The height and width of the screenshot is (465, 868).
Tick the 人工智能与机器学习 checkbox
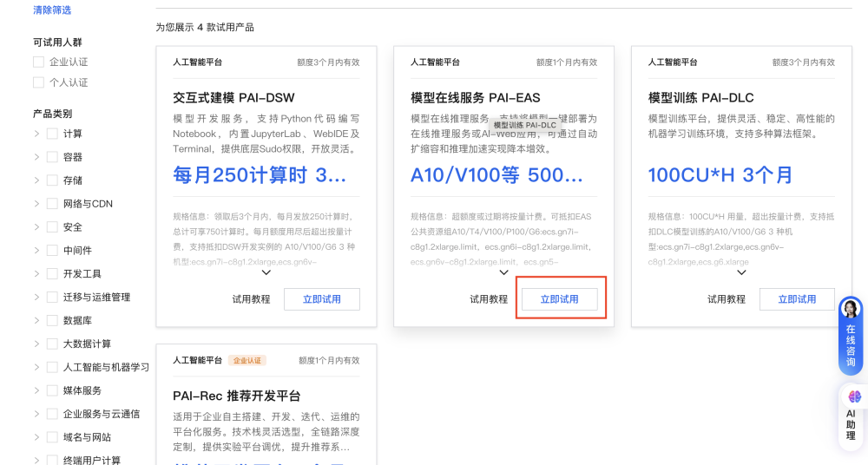point(52,367)
